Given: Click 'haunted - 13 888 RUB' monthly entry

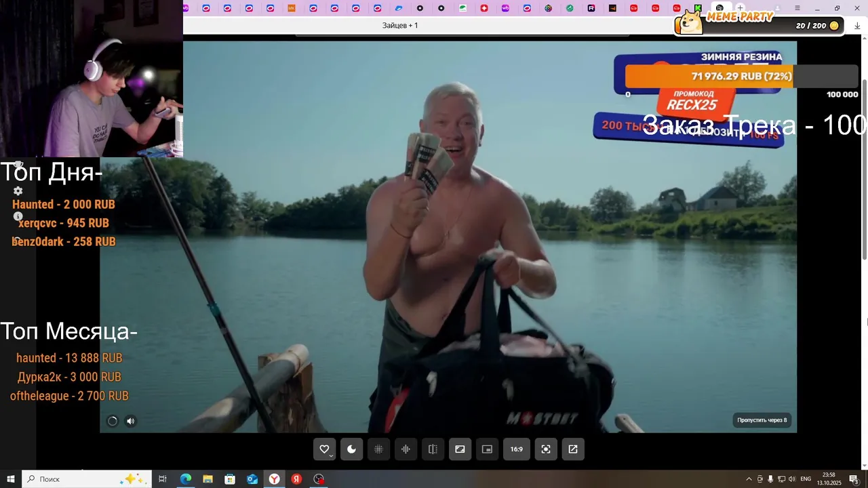Looking at the screenshot, I should click(x=69, y=358).
